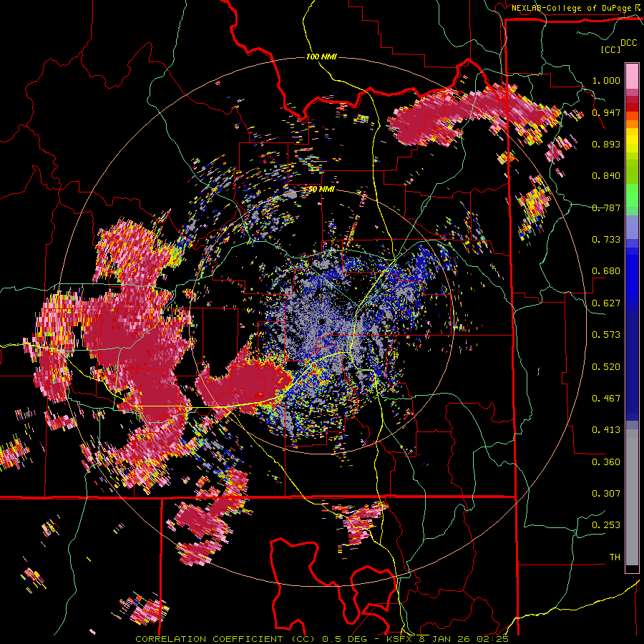This screenshot has width=644, height=644.
Task: Select the 0.733 legend value
Action: coord(606,240)
